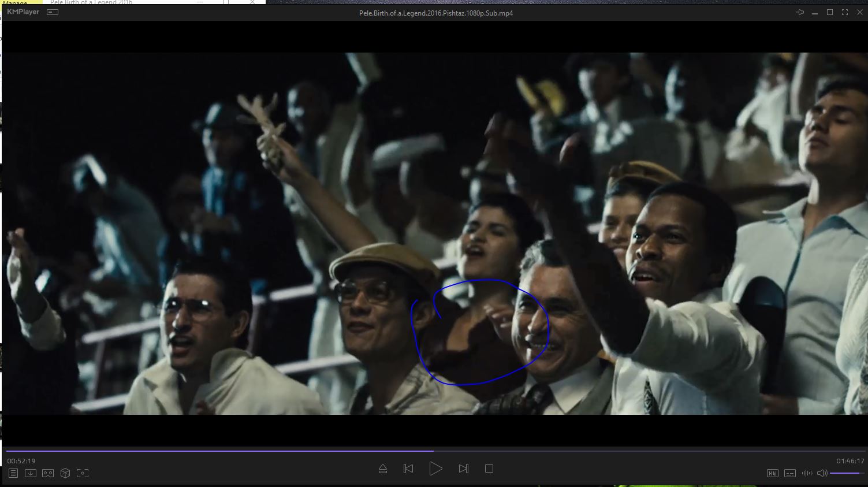
Task: Click the compact mode icon beside KMPlayer
Action: (x=53, y=12)
